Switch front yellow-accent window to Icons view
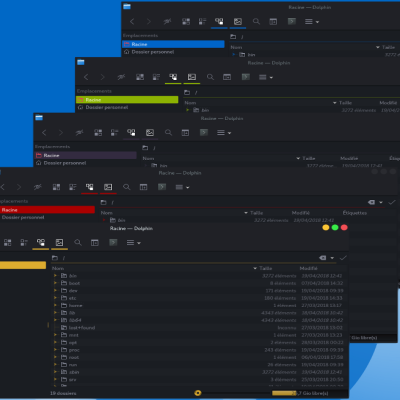Image resolution: width=400 pixels, height=400 pixels. [x=7, y=243]
